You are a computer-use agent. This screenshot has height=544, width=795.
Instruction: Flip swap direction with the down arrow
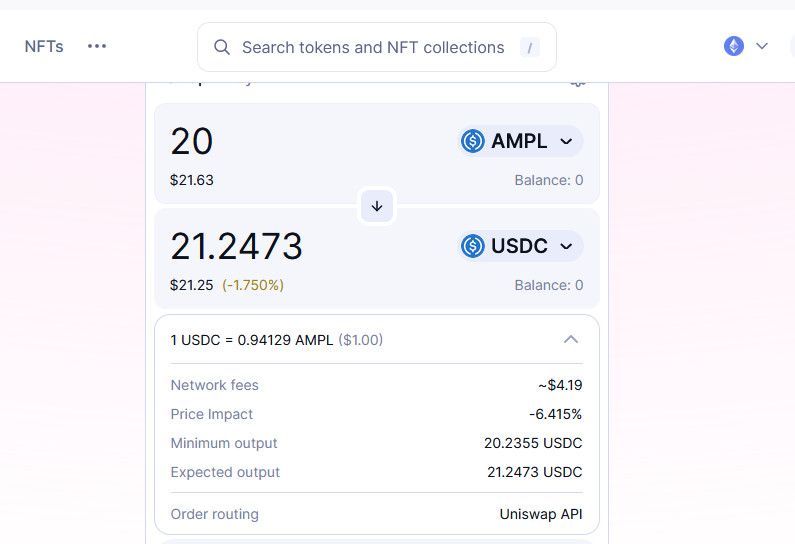377,206
